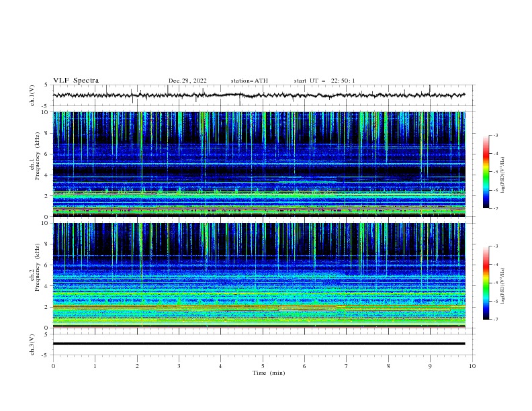Click the thick black ch.3 voltage trace
This screenshot has width=532, height=411.
[x=259, y=344]
